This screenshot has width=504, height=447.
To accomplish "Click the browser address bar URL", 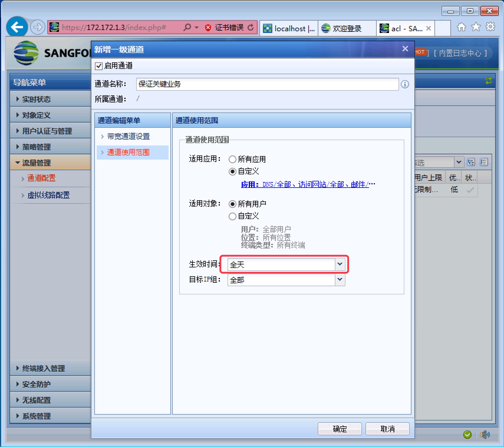I will [x=114, y=28].
